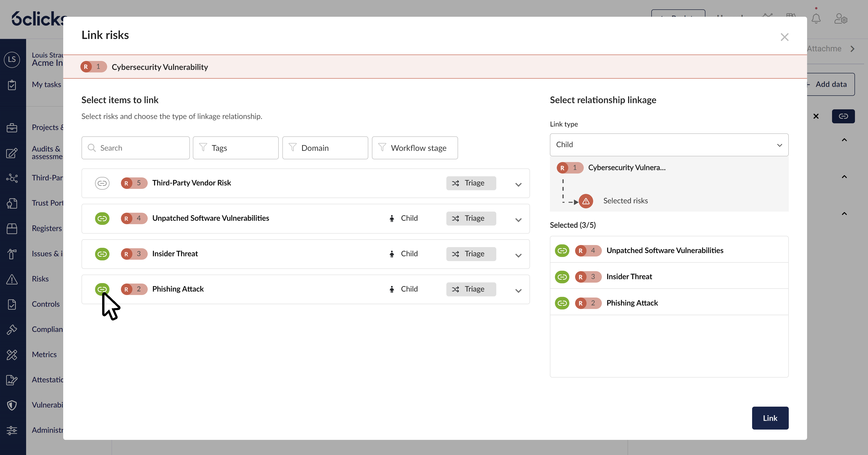This screenshot has width=868, height=455.
Task: Open user settings icon in header
Action: (841, 19)
